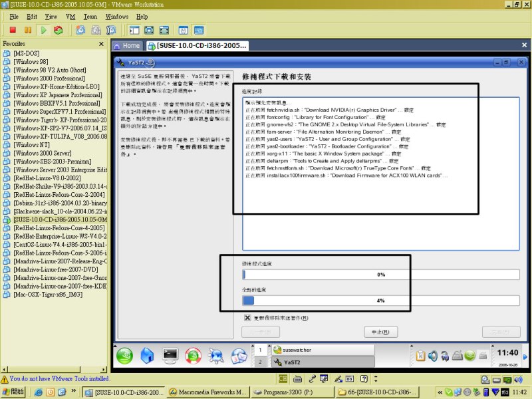Expand Quick Launch overflow chevron

[x=73, y=391]
